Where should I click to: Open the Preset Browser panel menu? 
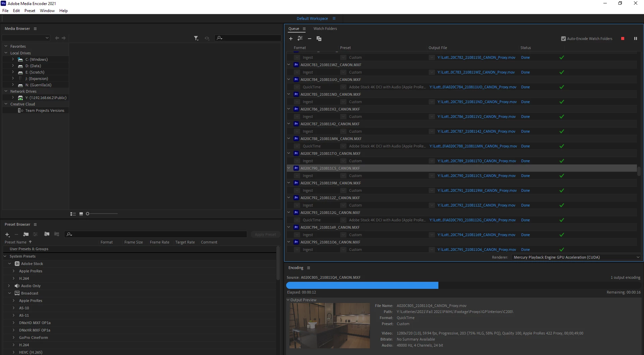coord(35,225)
